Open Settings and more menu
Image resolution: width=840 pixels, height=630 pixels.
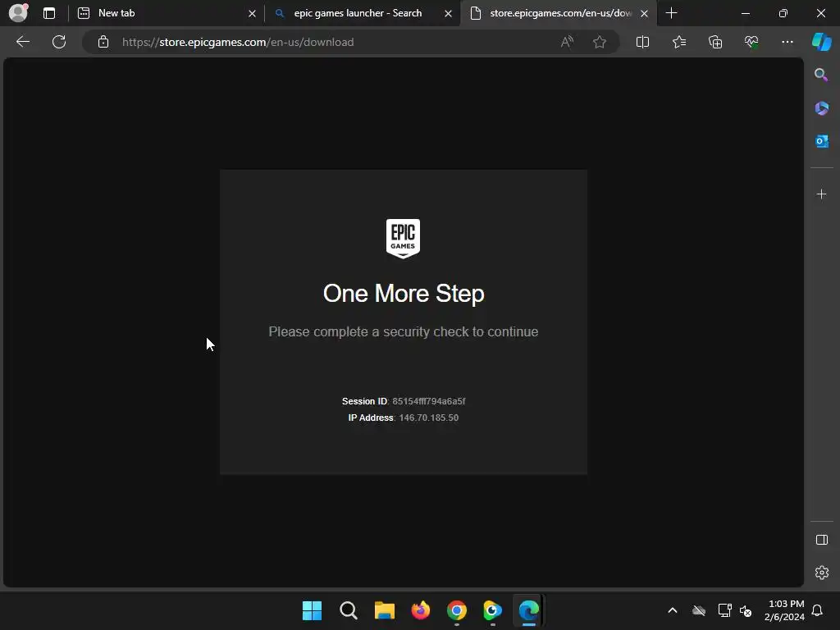point(787,42)
